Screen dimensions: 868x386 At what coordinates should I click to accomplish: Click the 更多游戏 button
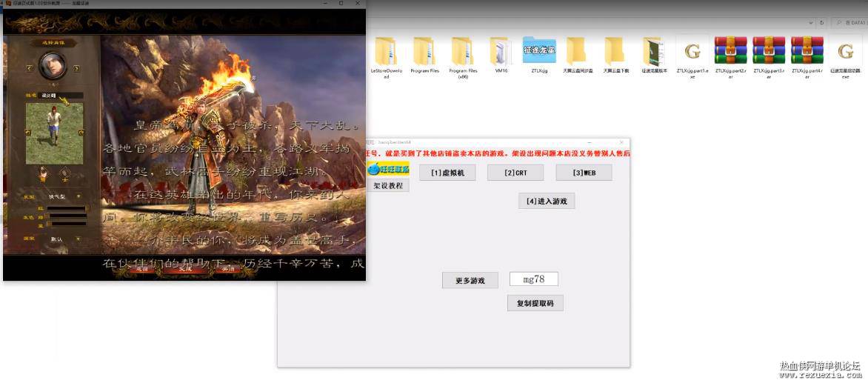[470, 280]
